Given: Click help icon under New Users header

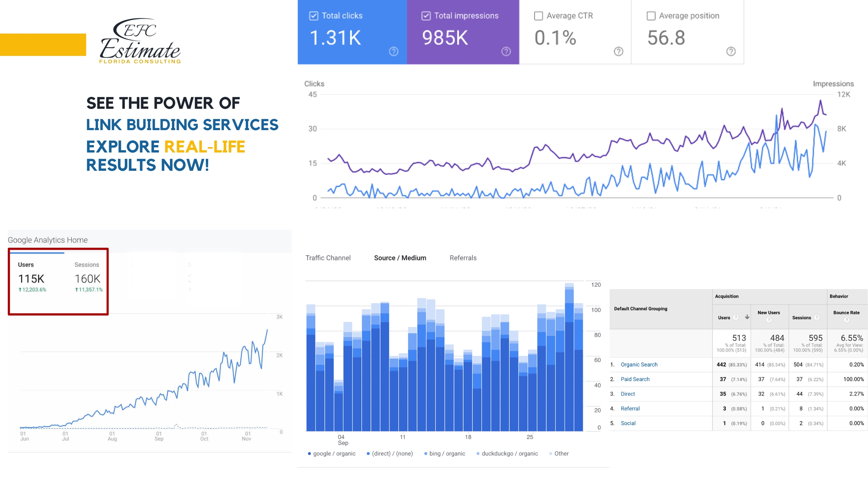Looking at the screenshot, I should click(x=769, y=320).
